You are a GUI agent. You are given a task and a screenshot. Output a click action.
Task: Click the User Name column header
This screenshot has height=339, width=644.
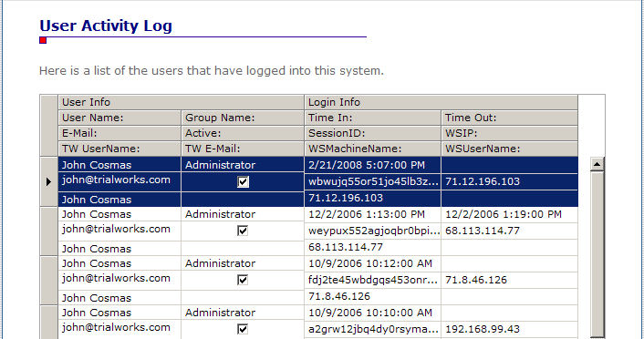click(119, 118)
